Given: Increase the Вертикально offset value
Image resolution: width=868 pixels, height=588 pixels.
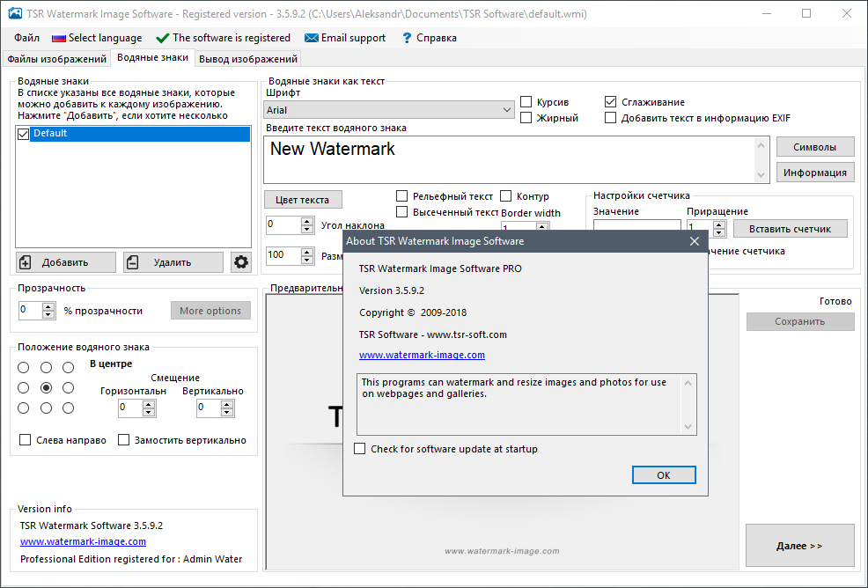Looking at the screenshot, I should pos(227,405).
